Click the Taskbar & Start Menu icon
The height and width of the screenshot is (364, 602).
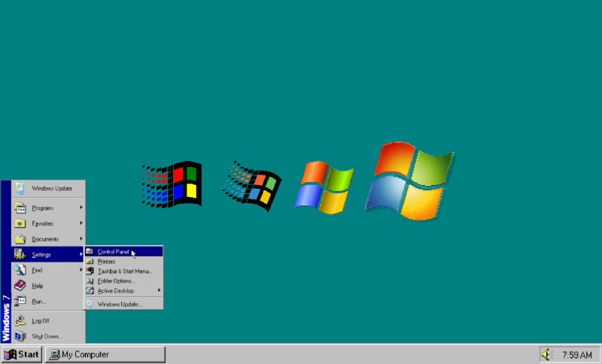pos(90,271)
